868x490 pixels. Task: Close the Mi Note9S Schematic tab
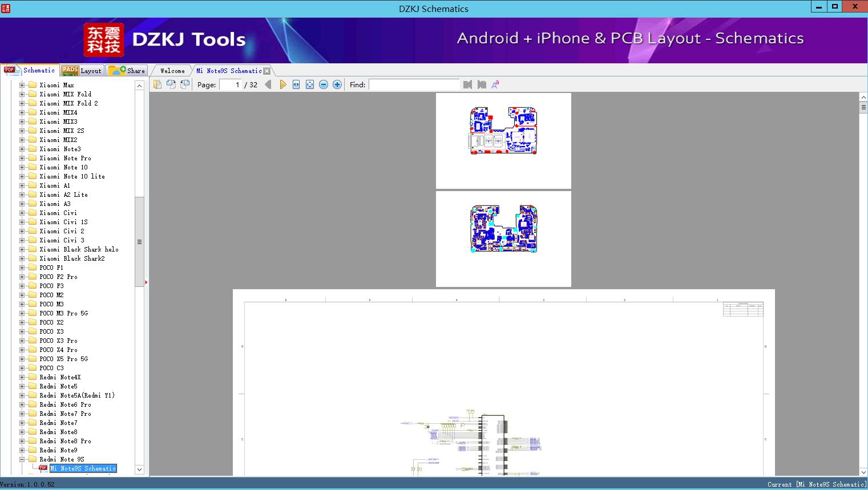pyautogui.click(x=267, y=71)
